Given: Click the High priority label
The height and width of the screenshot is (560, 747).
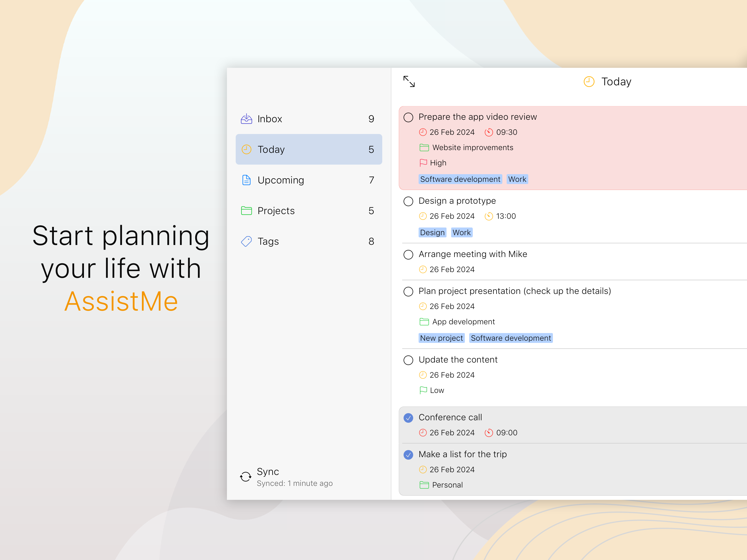Looking at the screenshot, I should (x=438, y=163).
